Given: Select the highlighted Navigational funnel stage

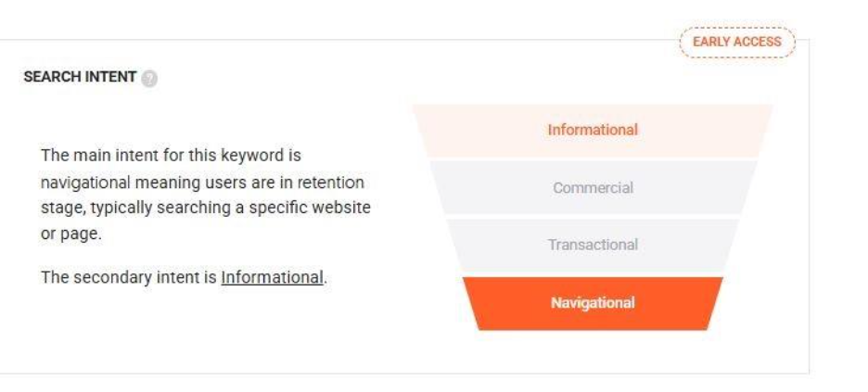Looking at the screenshot, I should coord(593,303).
